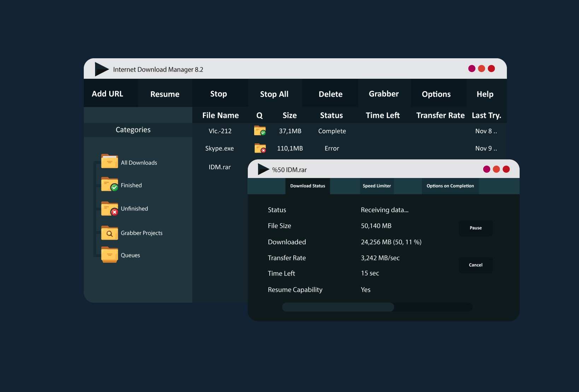This screenshot has width=579, height=392.
Task: Cancel the IDM.rar download
Action: [475, 265]
